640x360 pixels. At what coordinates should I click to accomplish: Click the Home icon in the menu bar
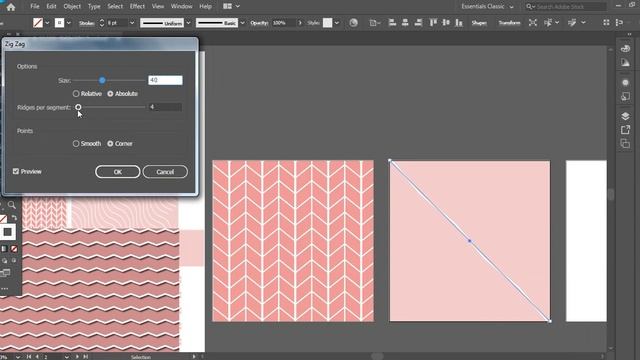click(11, 7)
